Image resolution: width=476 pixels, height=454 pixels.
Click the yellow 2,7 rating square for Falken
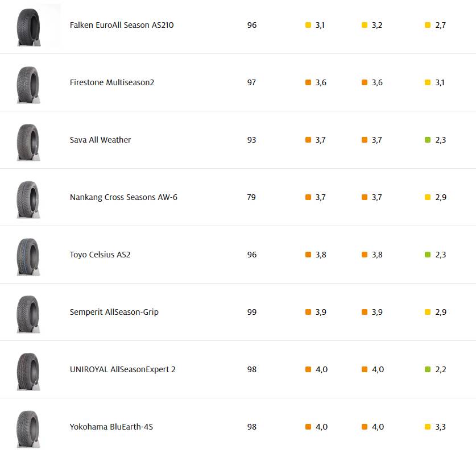[x=428, y=26]
